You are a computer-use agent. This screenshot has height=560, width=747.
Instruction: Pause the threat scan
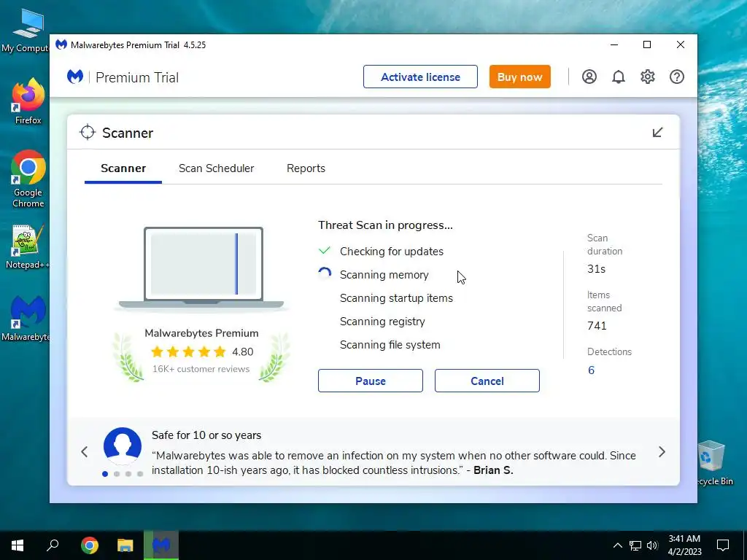tap(371, 381)
